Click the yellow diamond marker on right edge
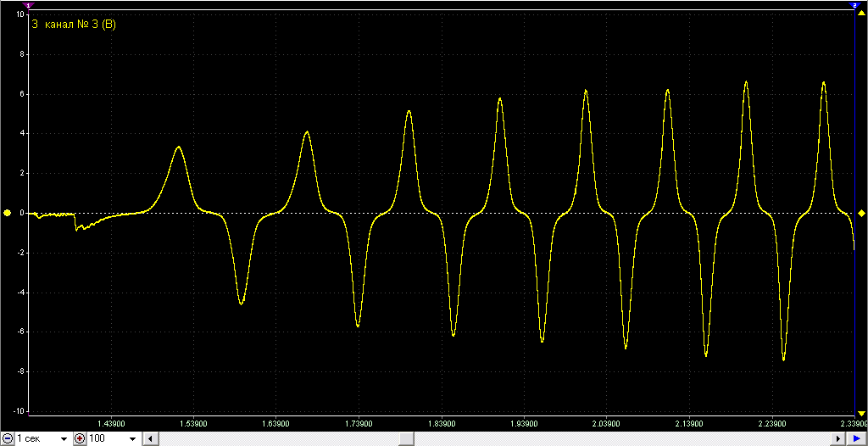 pos(861,213)
